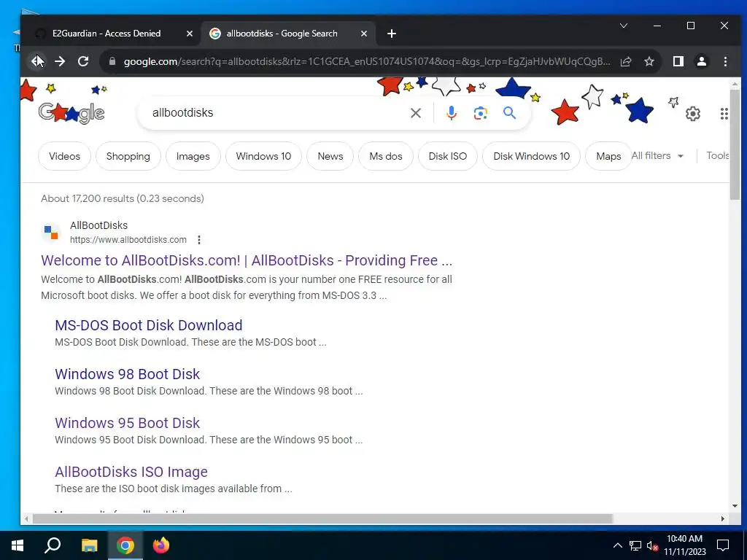This screenshot has height=560, width=747.
Task: View site information via the padlock icon
Action: point(112,61)
